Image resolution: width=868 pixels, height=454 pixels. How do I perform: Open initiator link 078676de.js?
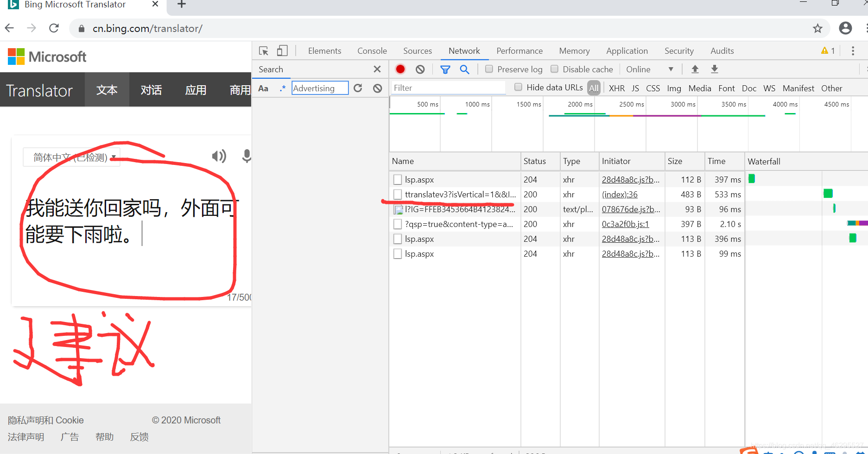(x=631, y=209)
